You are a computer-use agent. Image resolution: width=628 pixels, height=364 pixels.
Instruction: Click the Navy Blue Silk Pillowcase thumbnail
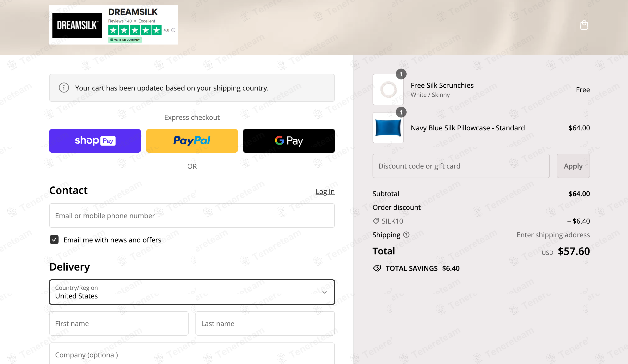[388, 128]
